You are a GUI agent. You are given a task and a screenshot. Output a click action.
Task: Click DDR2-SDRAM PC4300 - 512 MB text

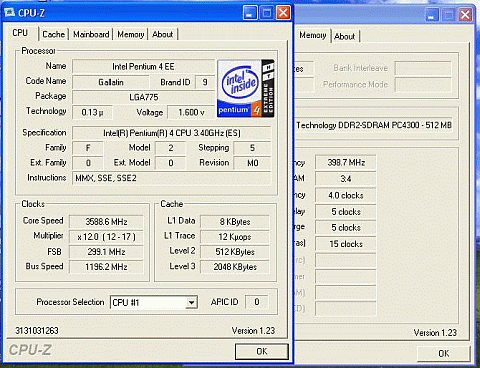point(395,125)
